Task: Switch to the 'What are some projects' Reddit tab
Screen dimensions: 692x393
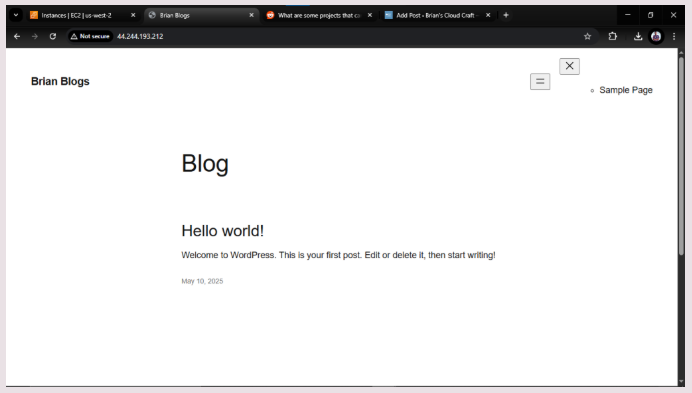Action: coord(319,15)
